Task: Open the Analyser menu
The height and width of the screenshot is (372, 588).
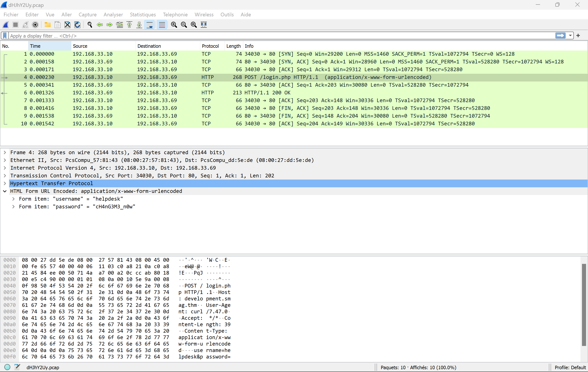Action: (113, 15)
